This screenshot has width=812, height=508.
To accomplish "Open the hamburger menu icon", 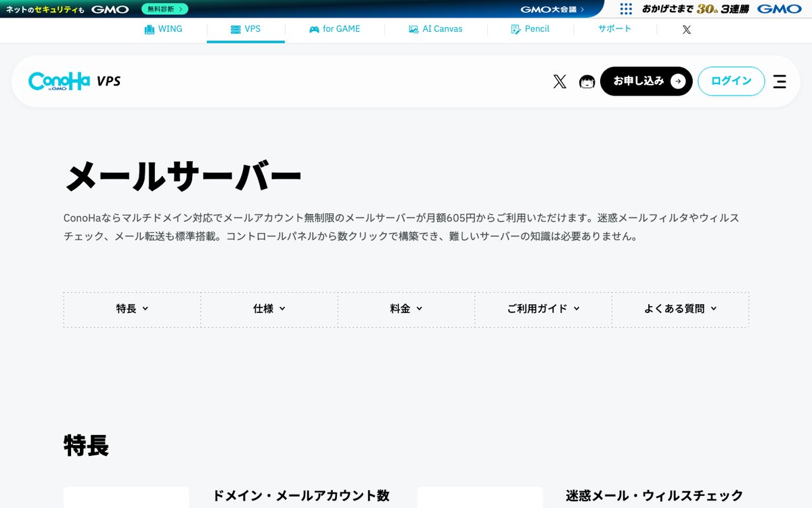I will coord(780,81).
